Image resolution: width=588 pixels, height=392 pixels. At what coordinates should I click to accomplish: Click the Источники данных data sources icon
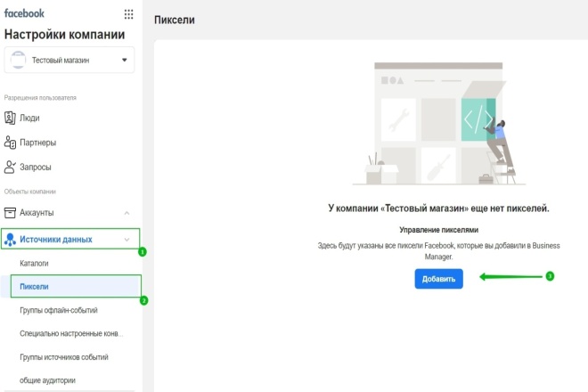click(10, 240)
